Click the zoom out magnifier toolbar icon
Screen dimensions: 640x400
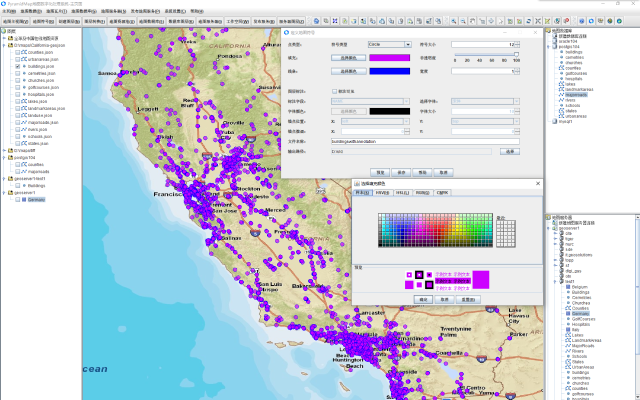[463, 21]
